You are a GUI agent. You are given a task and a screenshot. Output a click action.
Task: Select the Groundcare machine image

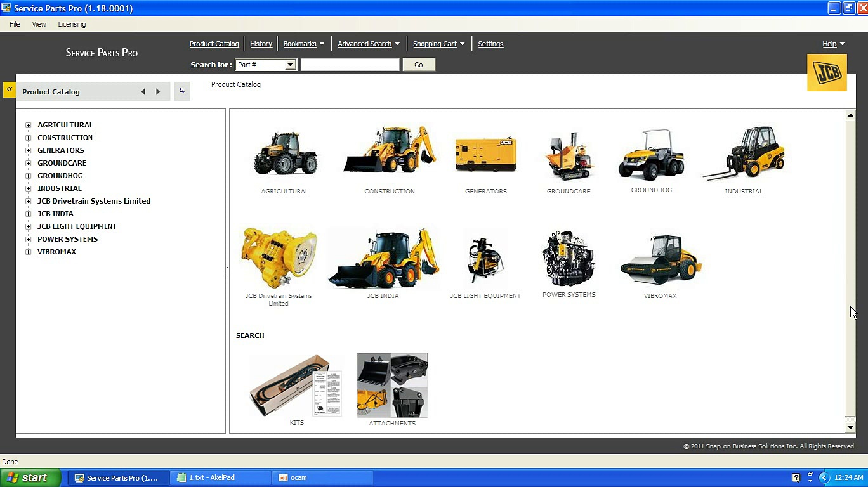click(569, 156)
